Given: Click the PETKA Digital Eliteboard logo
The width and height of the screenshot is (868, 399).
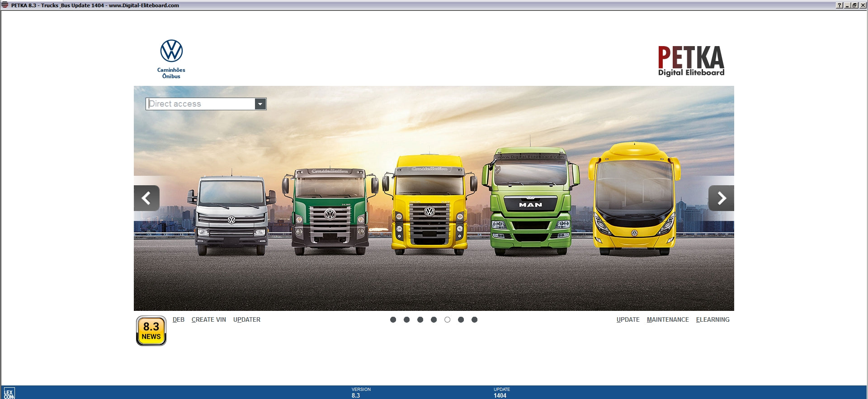Looking at the screenshot, I should point(691,61).
